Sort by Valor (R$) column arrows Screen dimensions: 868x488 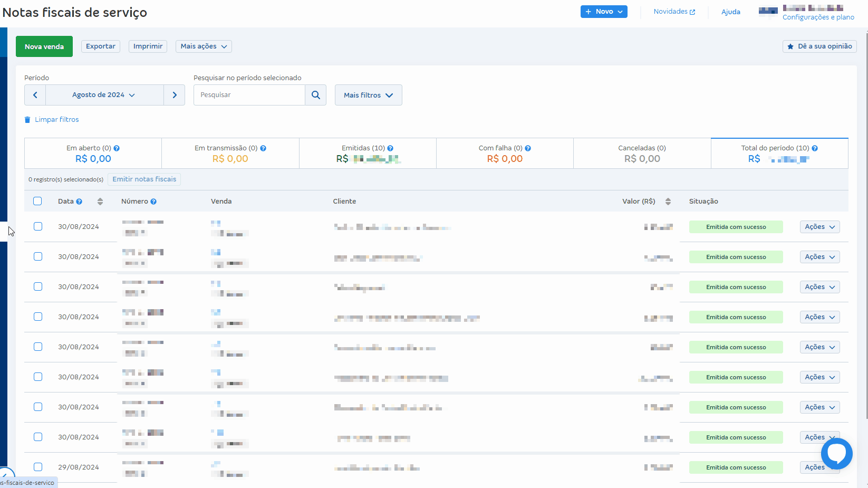pos(668,202)
